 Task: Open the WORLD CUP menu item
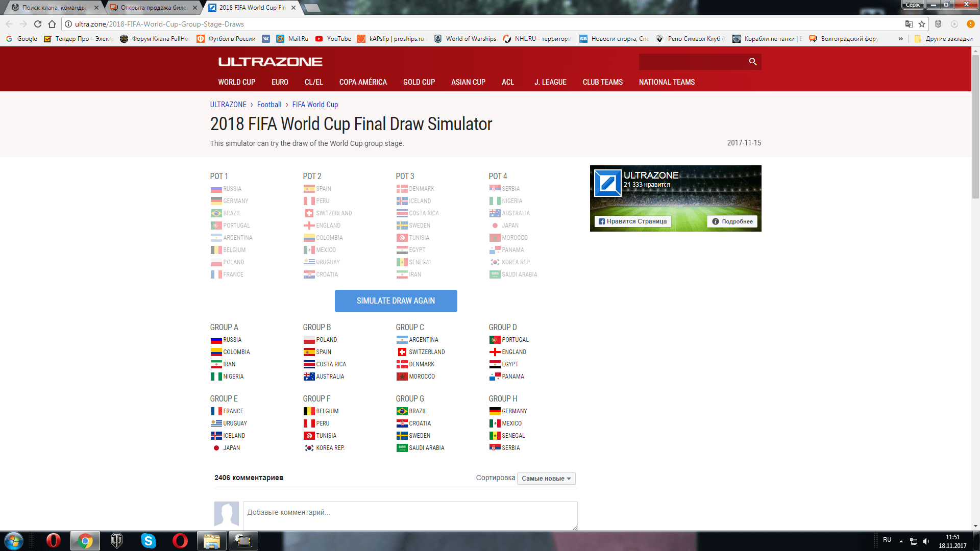[x=236, y=82]
